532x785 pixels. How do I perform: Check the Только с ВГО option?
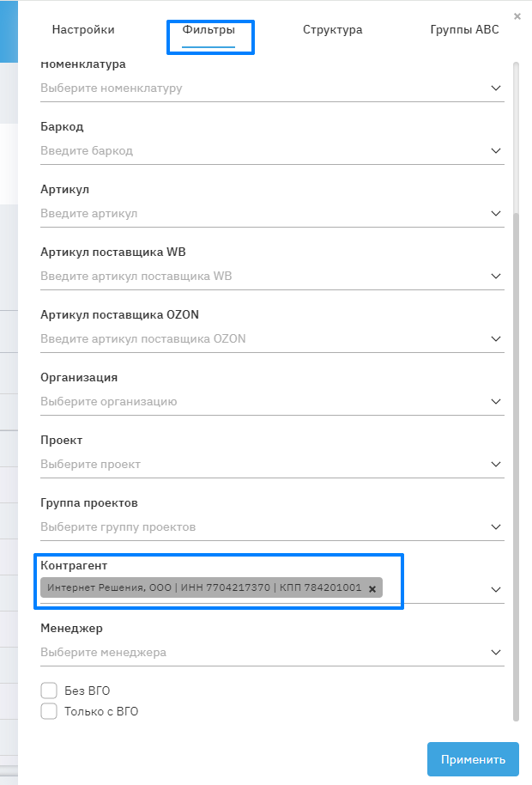pyautogui.click(x=49, y=711)
